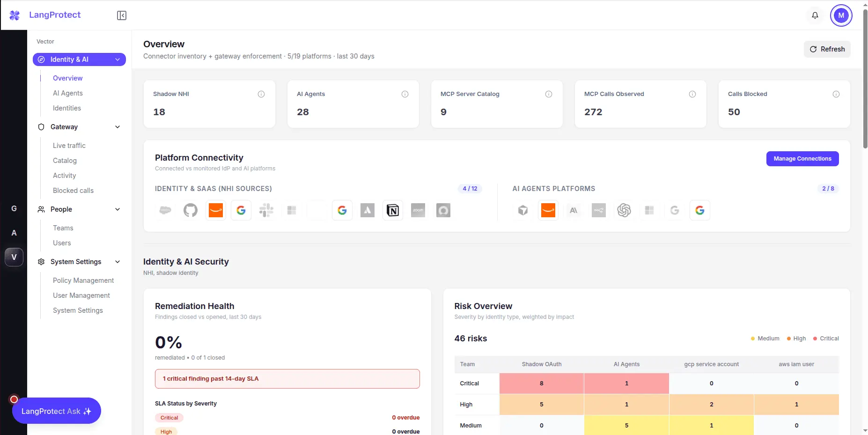This screenshot has width=868, height=435.
Task: Click Manage Connections button
Action: 802,159
